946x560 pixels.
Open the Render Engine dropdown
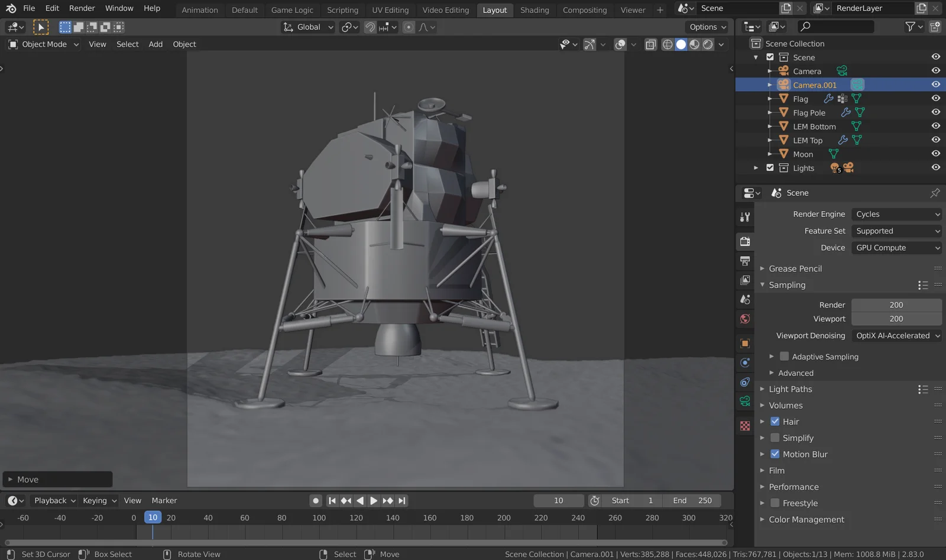[896, 214]
